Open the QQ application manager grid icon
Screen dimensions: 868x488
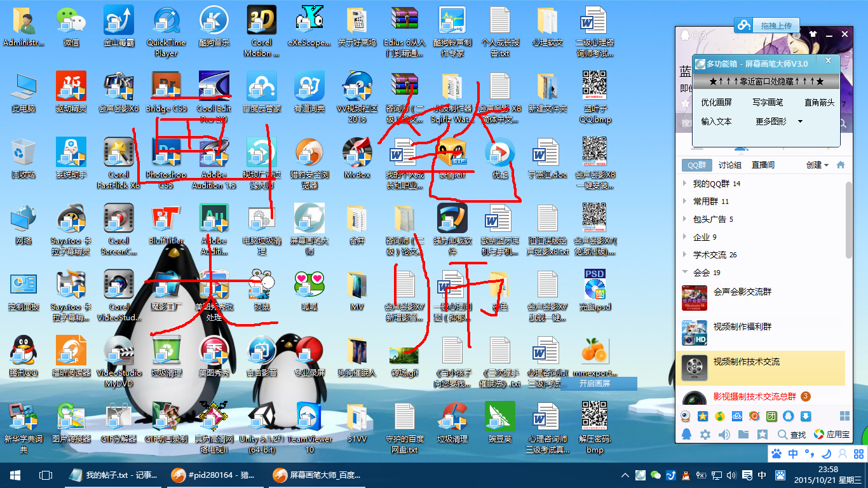coord(844,416)
